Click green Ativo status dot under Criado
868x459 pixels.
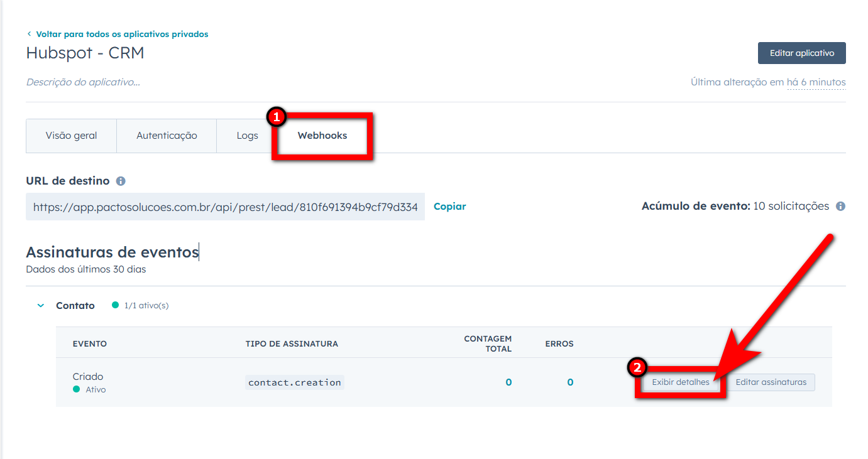(77, 389)
